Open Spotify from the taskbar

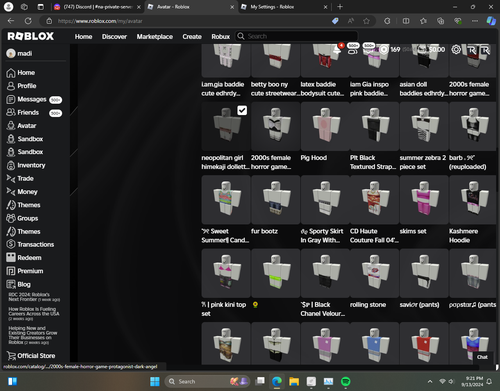click(x=346, y=381)
